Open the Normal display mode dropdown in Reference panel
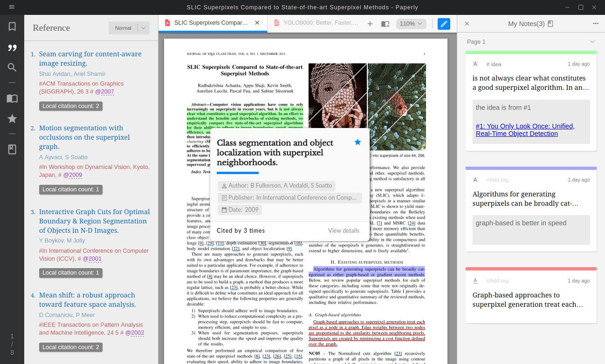The width and height of the screenshot is (605, 364). point(129,27)
